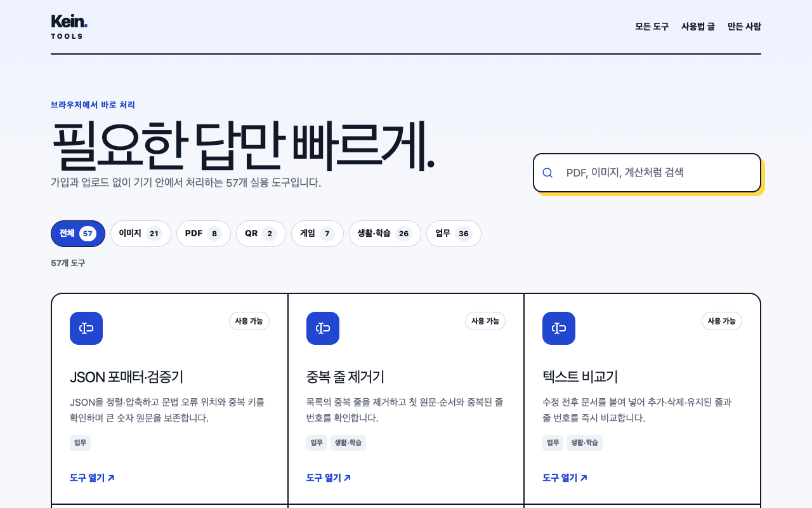Click the 텍스트 비교기 card title
The height and width of the screenshot is (508, 812).
click(x=580, y=377)
